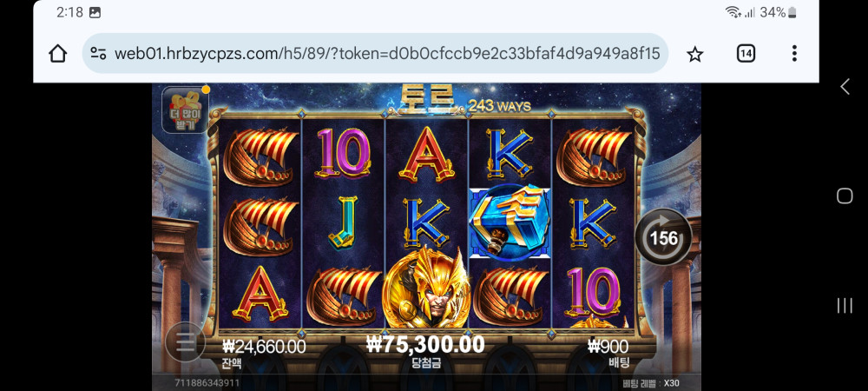Open site info icon beside the URL
868x391 pixels.
click(99, 54)
